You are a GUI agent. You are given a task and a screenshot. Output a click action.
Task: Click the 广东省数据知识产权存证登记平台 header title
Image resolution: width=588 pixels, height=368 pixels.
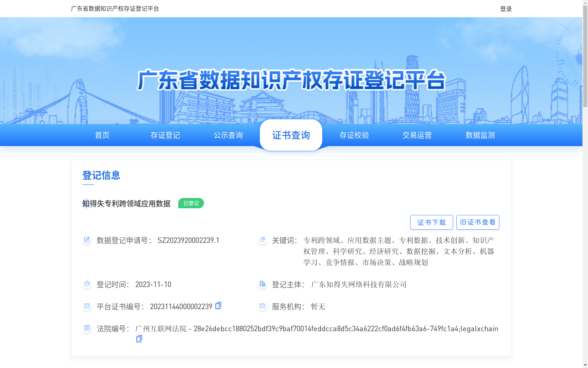point(115,8)
